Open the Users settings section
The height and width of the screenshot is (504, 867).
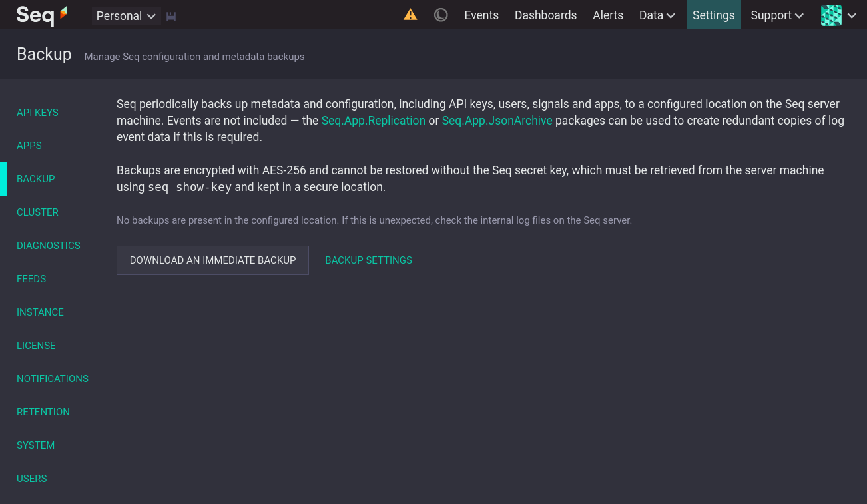pyautogui.click(x=32, y=479)
